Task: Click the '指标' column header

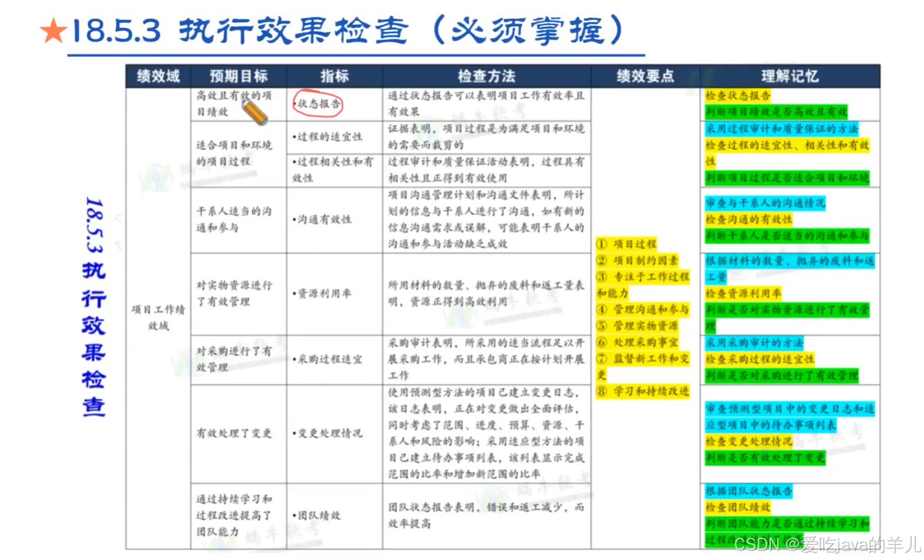Action: tap(335, 76)
